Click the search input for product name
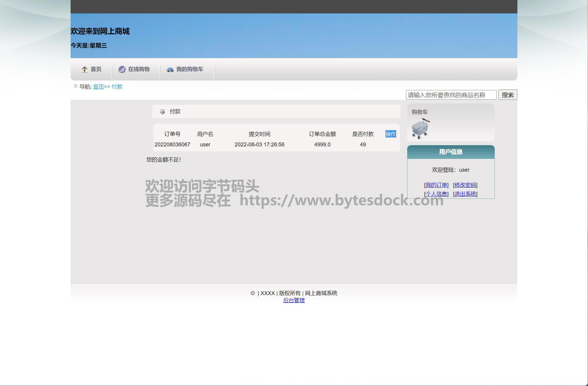 [451, 95]
